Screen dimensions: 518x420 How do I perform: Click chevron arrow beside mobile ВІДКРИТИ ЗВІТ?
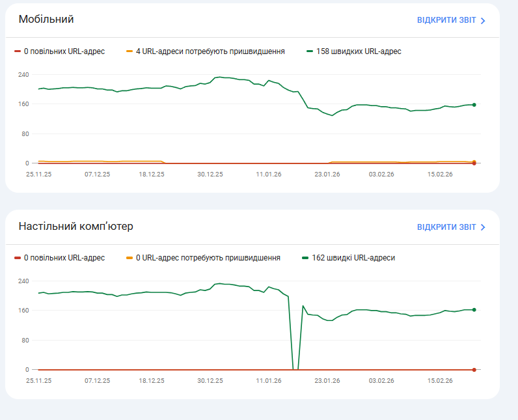click(x=483, y=21)
